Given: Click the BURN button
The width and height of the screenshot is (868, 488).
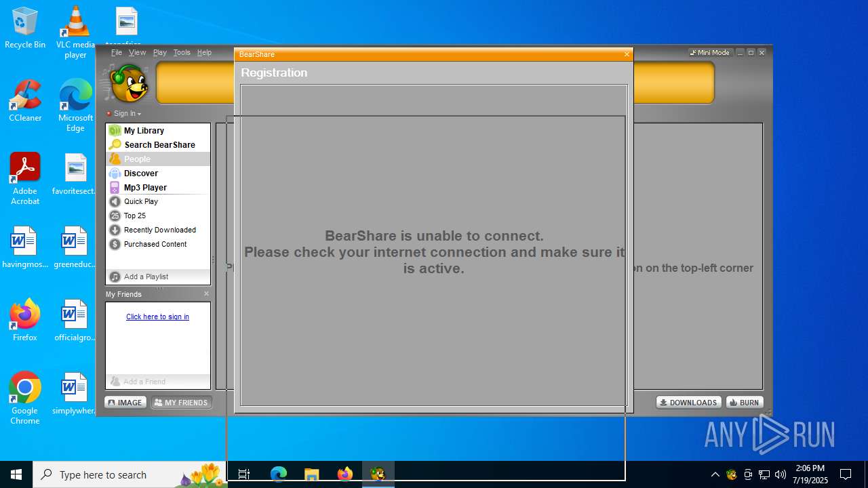Looking at the screenshot, I should 745,402.
